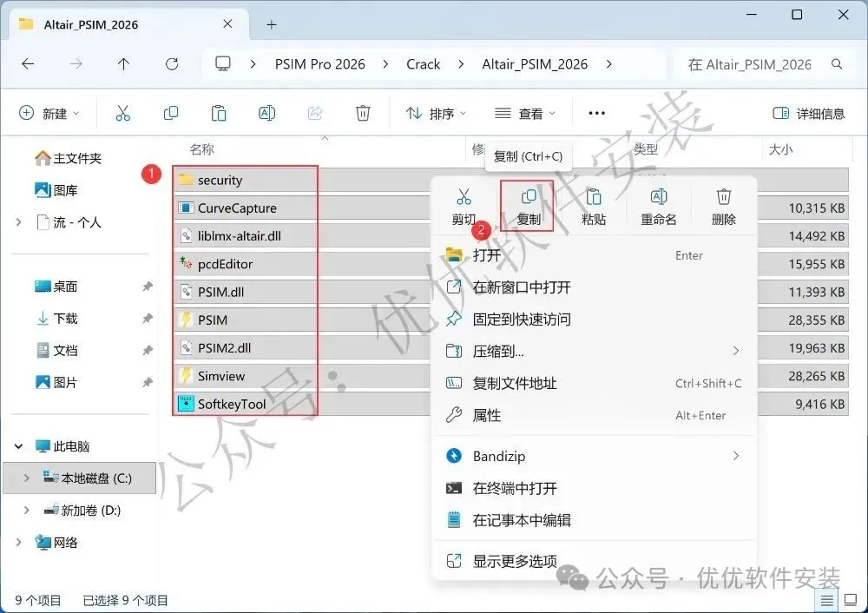Click 粘贴 in the context menu
868x613 pixels.
[x=594, y=208]
